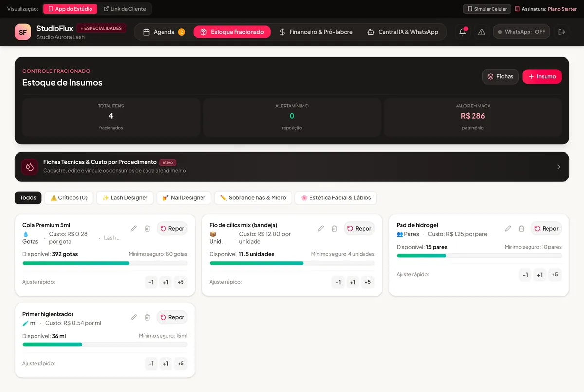Increase Cola Premium 5ml by 1
Screen dimensions: 584x392
pos(165,282)
